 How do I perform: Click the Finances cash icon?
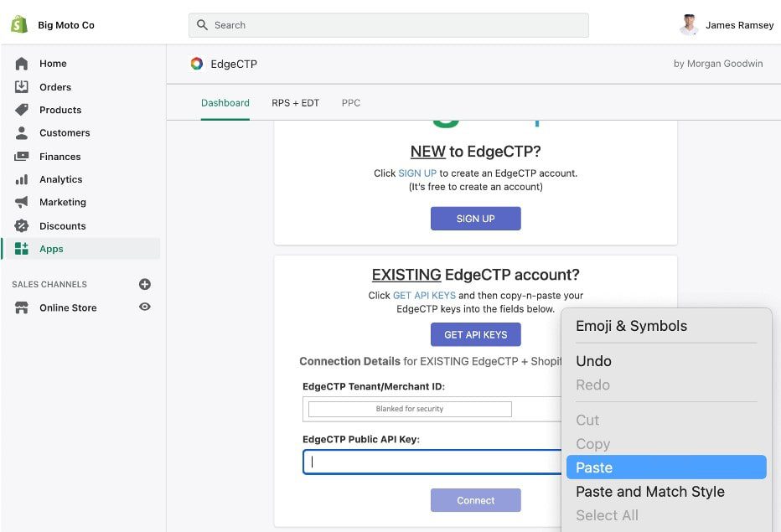click(x=22, y=157)
